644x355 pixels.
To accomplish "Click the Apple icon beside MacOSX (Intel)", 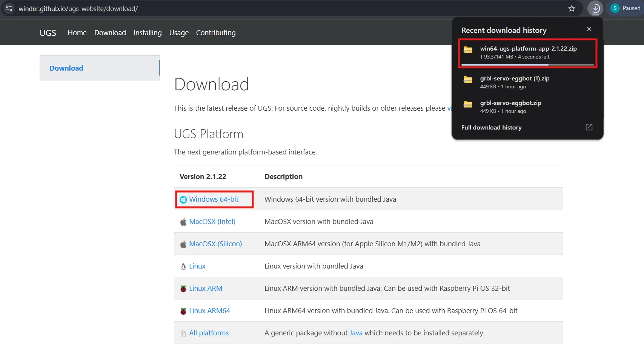I will pos(183,222).
